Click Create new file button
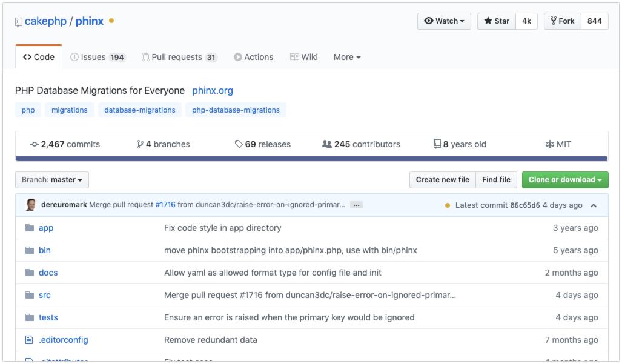The height and width of the screenshot is (364, 622). click(x=442, y=180)
